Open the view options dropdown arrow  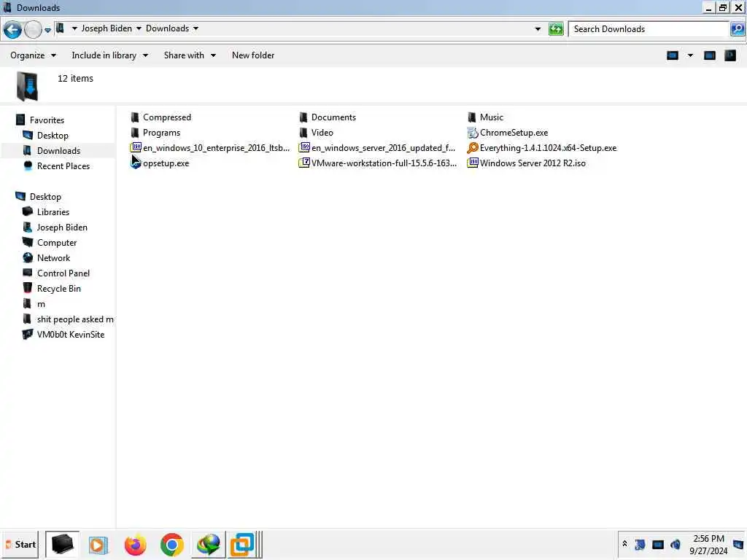690,55
